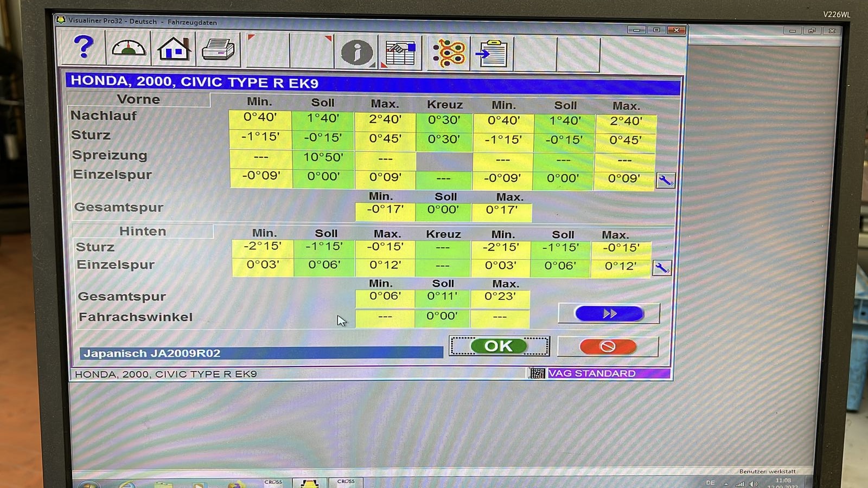Select the front Sturz Kreuz value 0°30'
Viewport: 868px width, 488px height.
point(444,139)
